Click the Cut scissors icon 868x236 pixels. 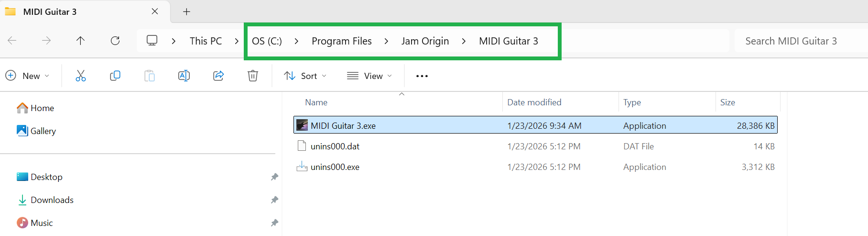click(81, 76)
